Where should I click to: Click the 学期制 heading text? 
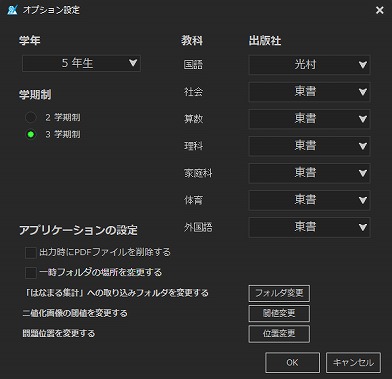pos(35,95)
